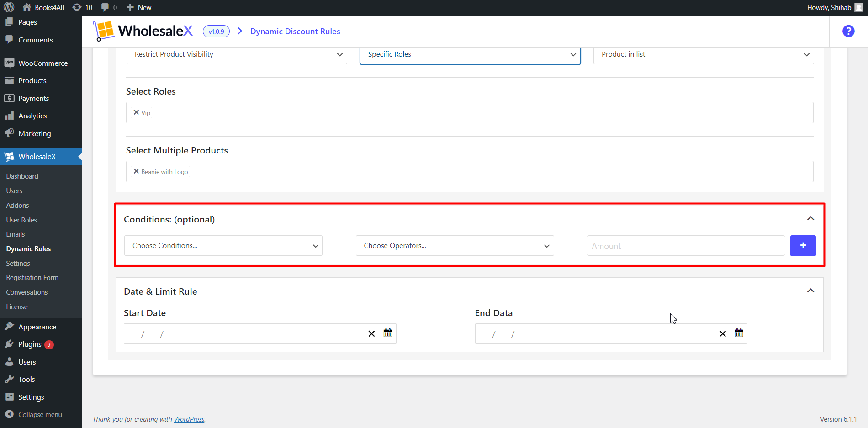The image size is (868, 428).
Task: Clear the Start Date value
Action: [x=372, y=334]
